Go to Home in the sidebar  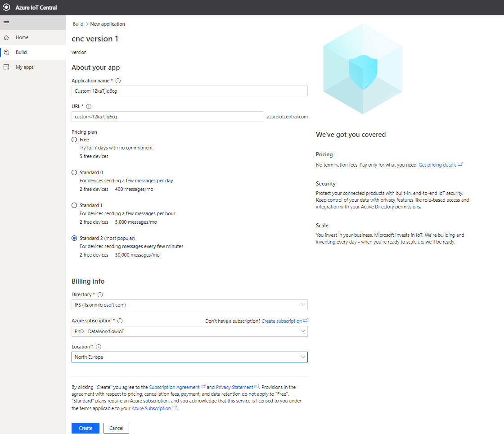click(x=22, y=37)
